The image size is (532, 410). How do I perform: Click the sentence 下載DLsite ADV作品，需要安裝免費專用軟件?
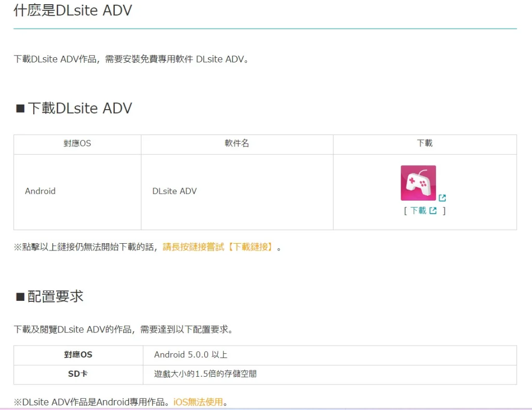pos(132,59)
